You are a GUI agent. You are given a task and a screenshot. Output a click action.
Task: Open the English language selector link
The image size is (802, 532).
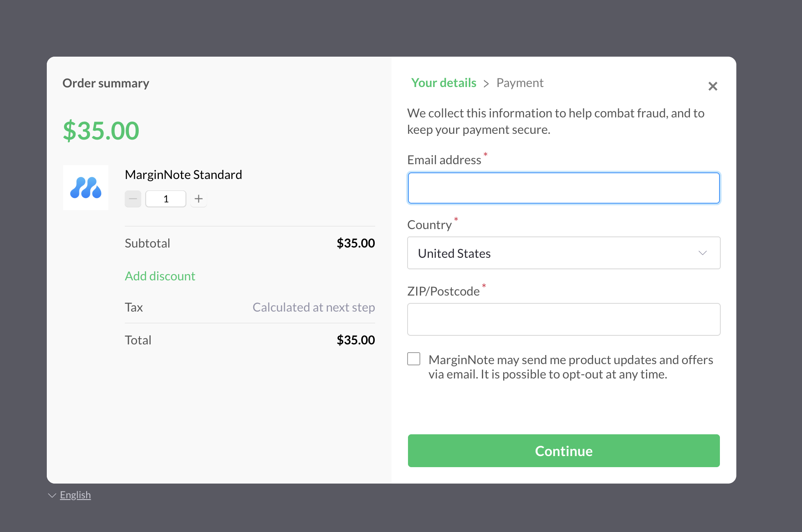click(75, 495)
